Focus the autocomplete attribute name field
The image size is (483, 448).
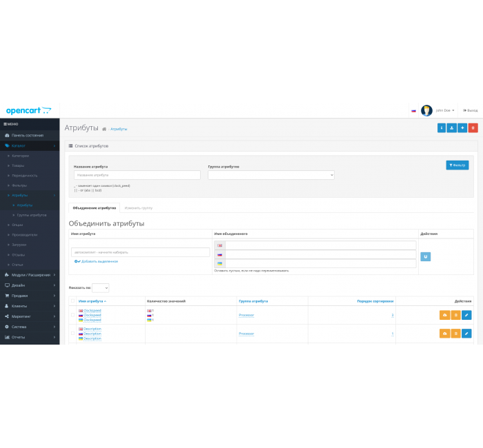141,252
